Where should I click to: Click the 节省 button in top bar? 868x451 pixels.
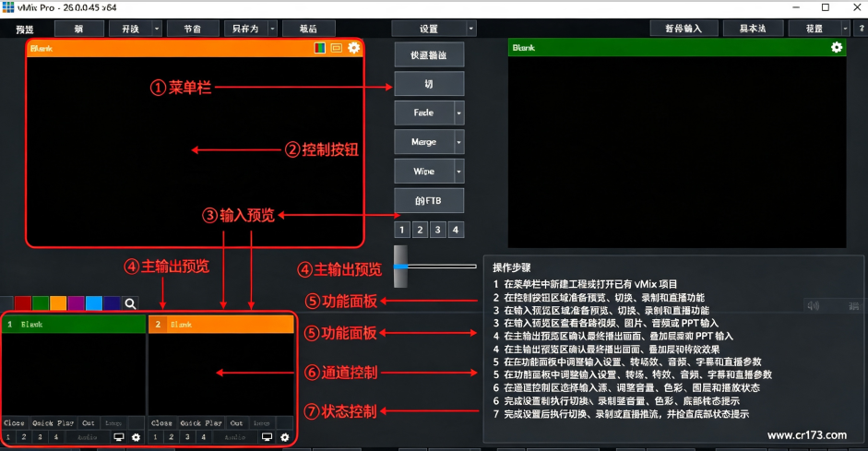[193, 29]
